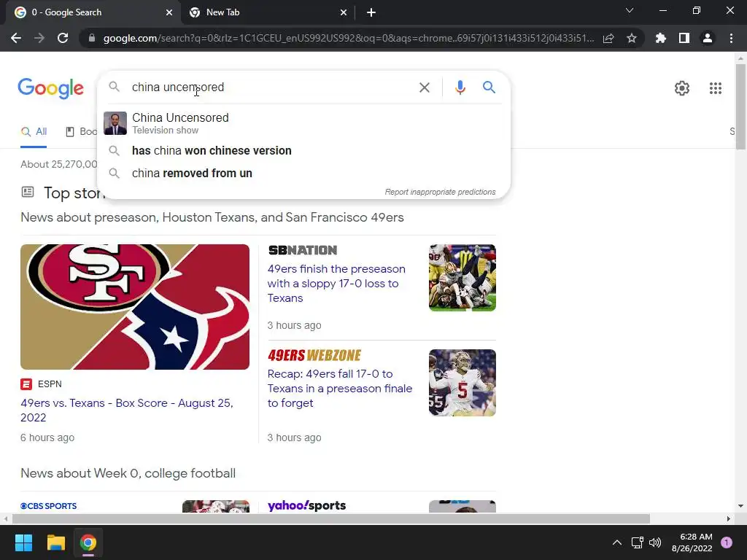The image size is (747, 560).
Task: Click the address bar URL
Action: (349, 38)
